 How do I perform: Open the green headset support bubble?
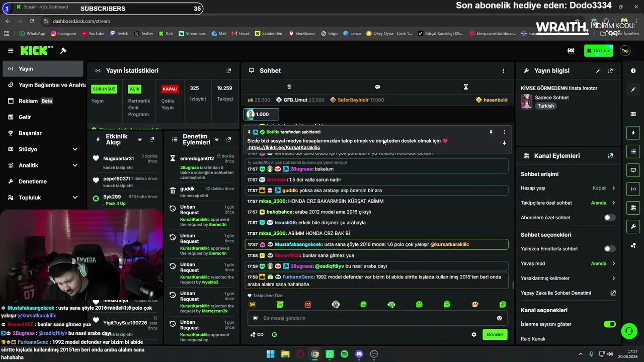pyautogui.click(x=629, y=331)
